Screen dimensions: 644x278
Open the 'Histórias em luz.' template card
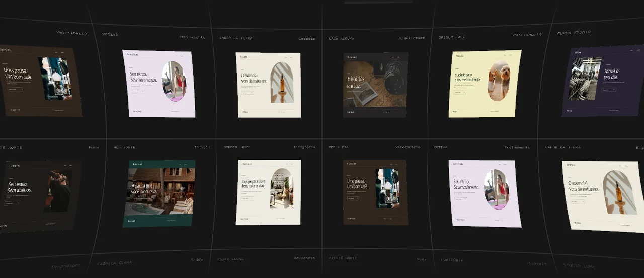click(x=375, y=85)
